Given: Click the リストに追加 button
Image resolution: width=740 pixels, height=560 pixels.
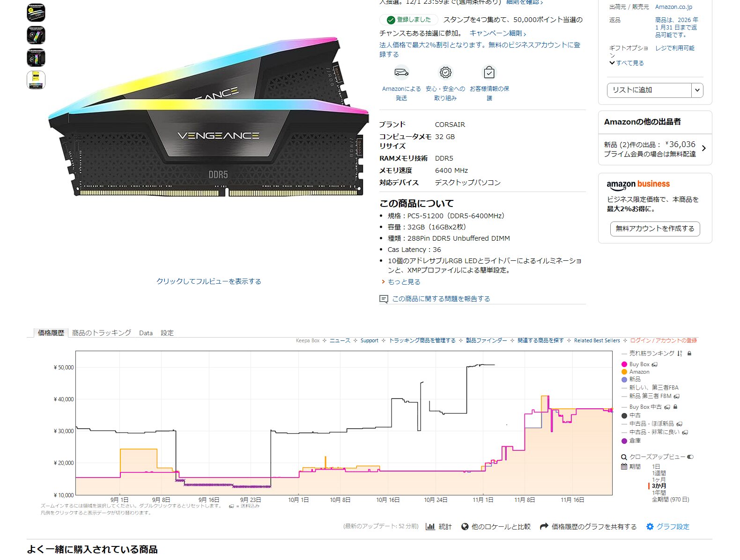Looking at the screenshot, I should coord(649,90).
